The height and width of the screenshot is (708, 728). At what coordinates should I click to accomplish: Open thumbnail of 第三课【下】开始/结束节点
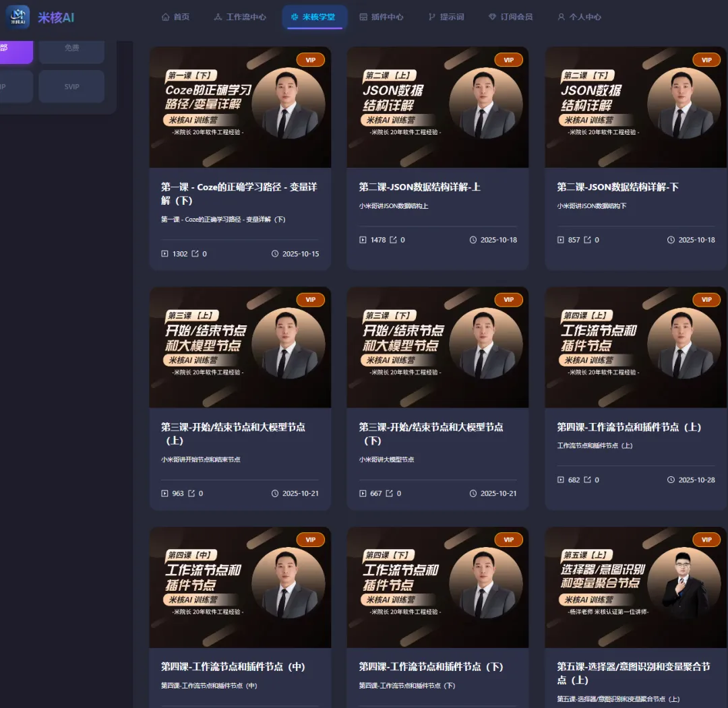(x=438, y=348)
